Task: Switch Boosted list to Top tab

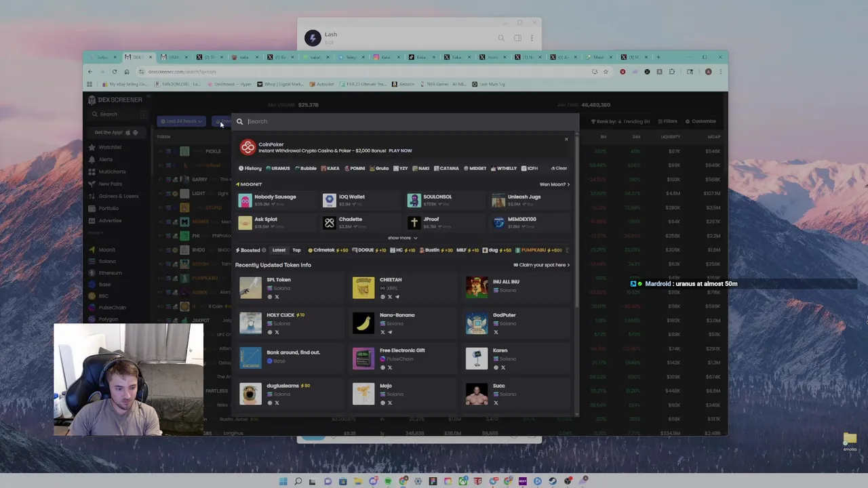Action: pos(296,250)
